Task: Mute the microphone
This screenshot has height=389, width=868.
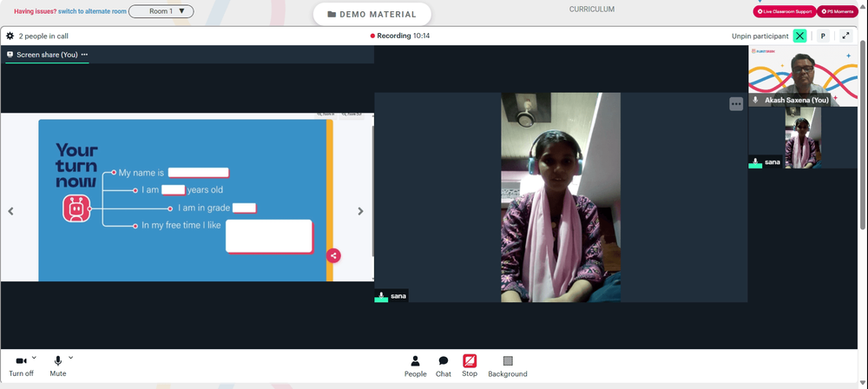Action: pos(57,366)
